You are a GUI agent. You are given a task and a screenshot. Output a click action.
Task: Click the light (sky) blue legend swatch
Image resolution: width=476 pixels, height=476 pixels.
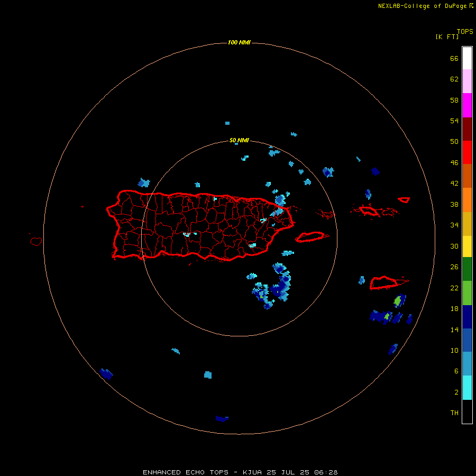(467, 364)
